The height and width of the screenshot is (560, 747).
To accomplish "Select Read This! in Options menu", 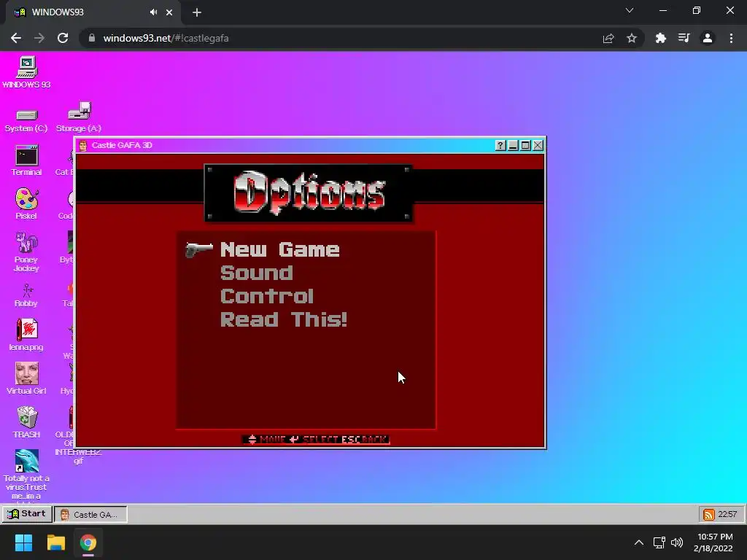I will tap(284, 319).
